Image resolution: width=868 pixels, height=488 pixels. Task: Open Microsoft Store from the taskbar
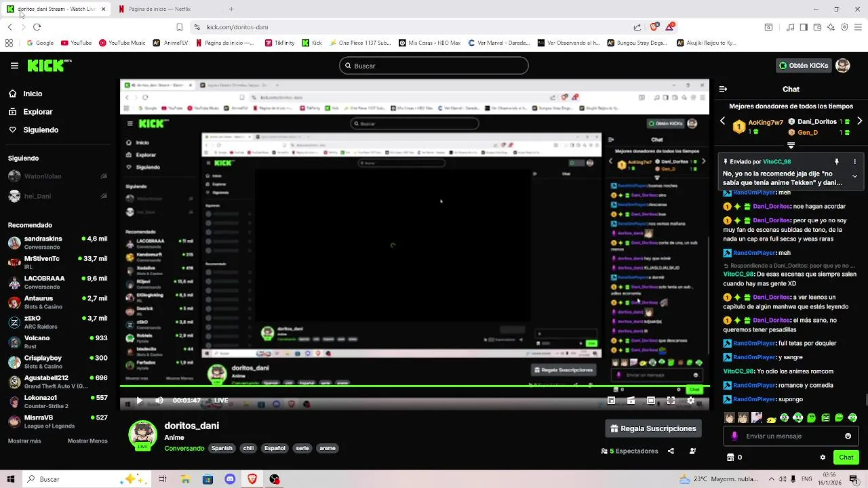[x=208, y=479]
